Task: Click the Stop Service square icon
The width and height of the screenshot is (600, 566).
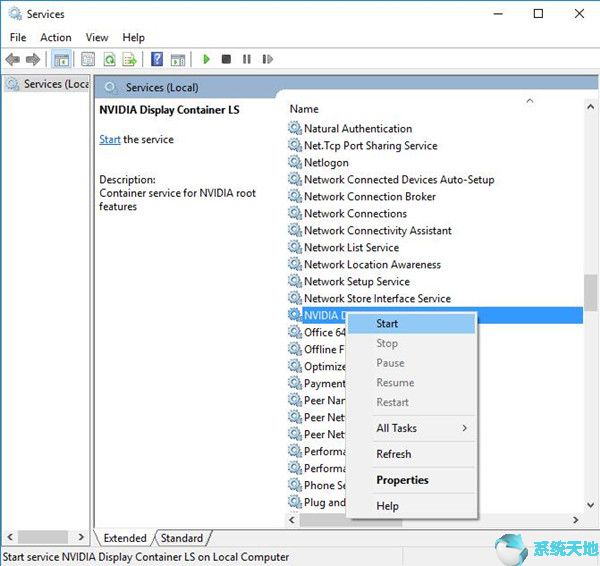Action: coord(227,60)
